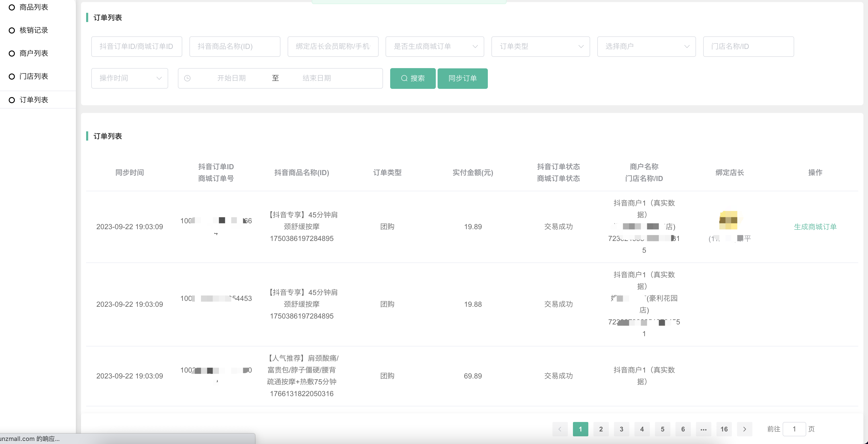Screen dimensions: 868x444
Task: Click the 抖音订单ID/商城订单ID input field
Action: (x=136, y=46)
